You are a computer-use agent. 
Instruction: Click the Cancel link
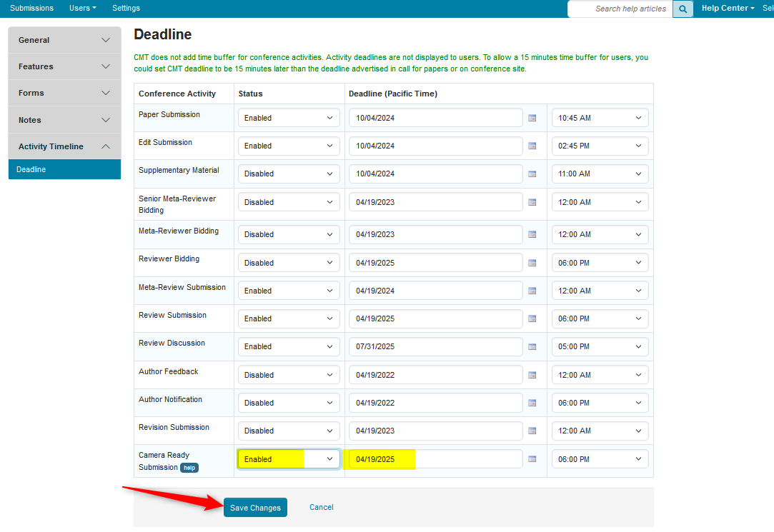(321, 507)
